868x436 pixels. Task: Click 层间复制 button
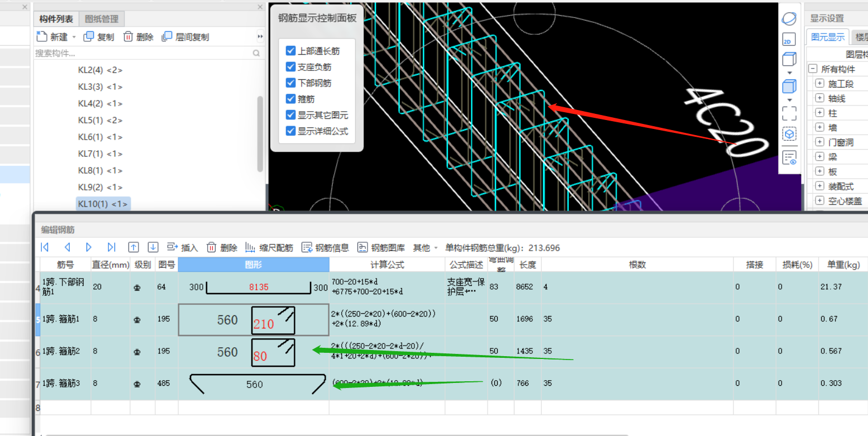185,37
